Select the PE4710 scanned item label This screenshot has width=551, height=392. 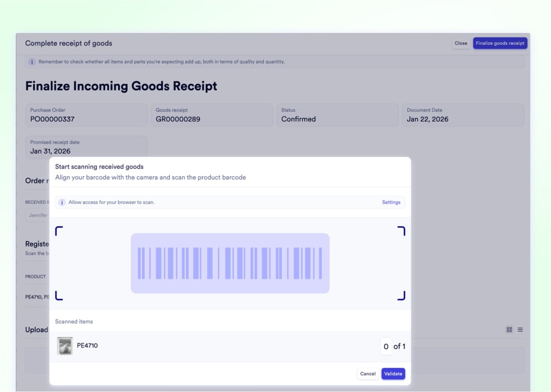87,346
